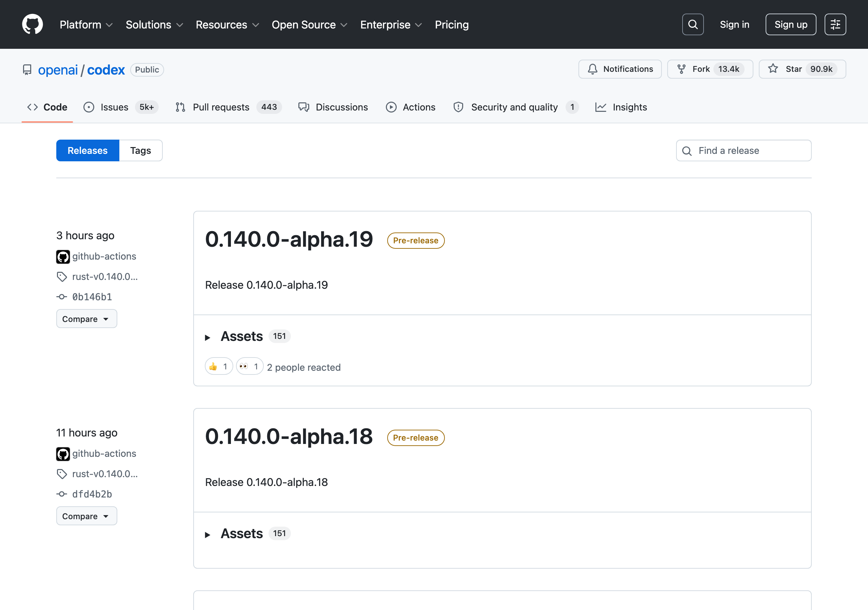Viewport: 868px width, 610px height.
Task: Open the Solutions dropdown menu
Action: click(154, 25)
